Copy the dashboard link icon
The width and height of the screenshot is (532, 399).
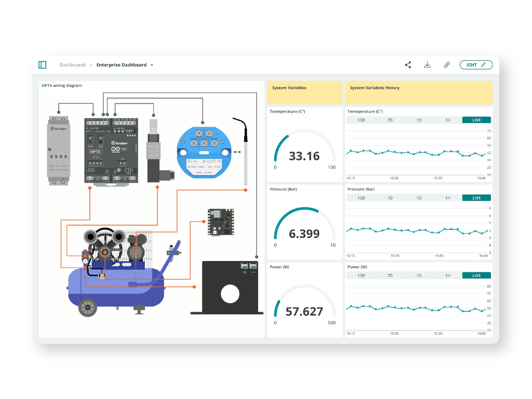point(447,65)
